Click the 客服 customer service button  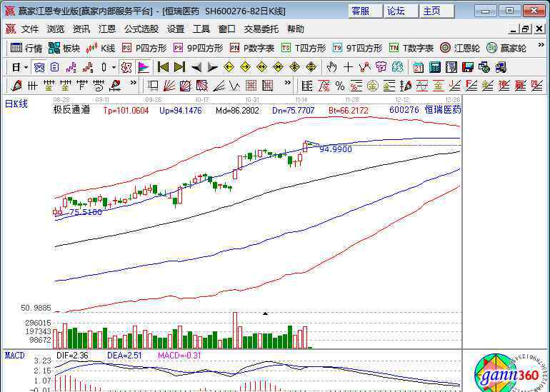click(361, 11)
